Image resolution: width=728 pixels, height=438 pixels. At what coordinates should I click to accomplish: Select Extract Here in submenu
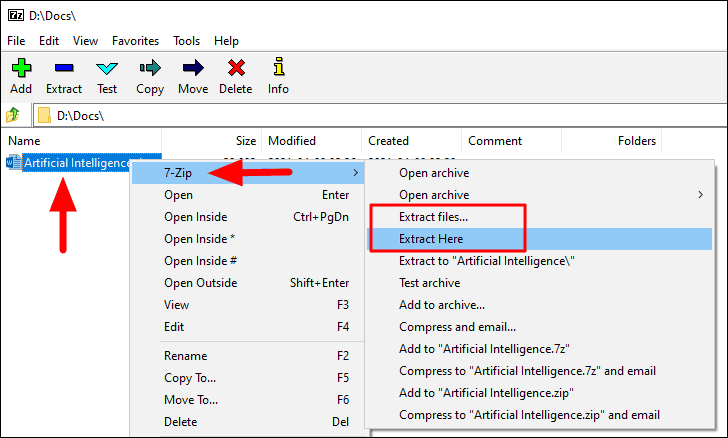[x=540, y=239]
